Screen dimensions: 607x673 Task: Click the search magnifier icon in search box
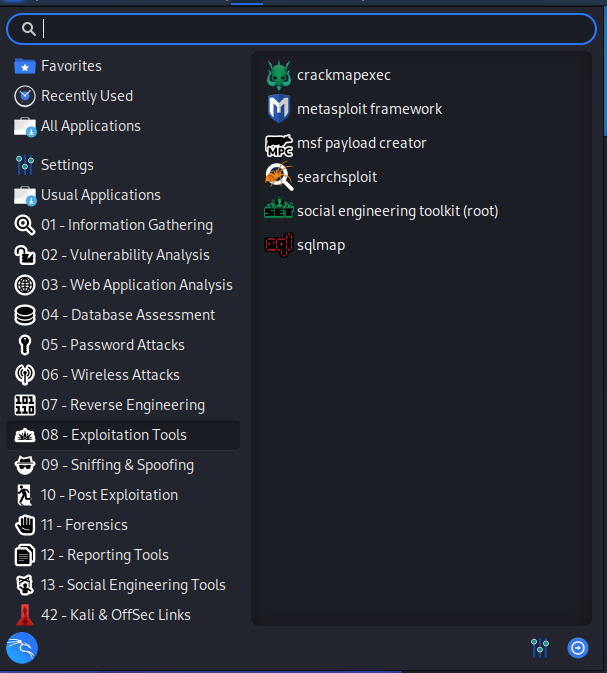[x=29, y=29]
